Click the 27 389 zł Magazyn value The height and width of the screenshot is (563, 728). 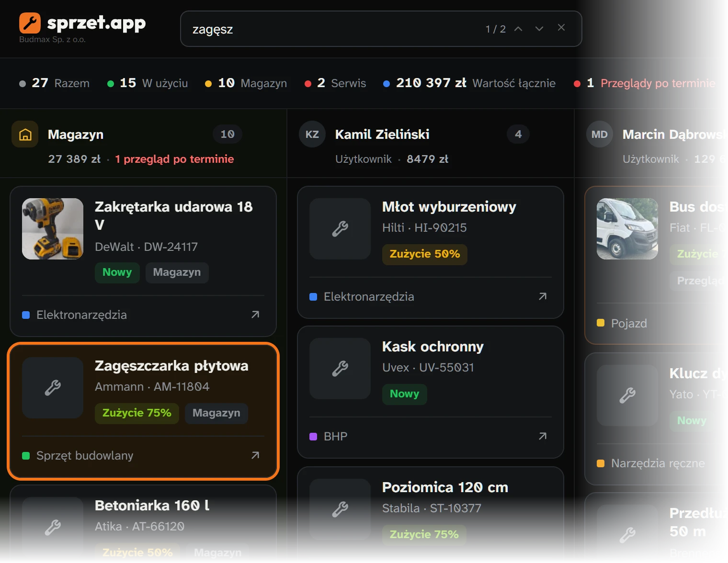coord(74,159)
